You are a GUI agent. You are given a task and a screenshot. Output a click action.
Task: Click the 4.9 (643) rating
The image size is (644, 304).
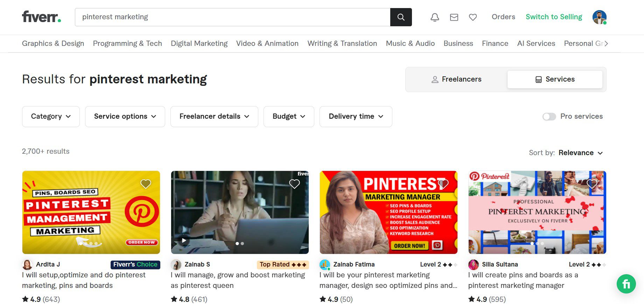coord(41,299)
